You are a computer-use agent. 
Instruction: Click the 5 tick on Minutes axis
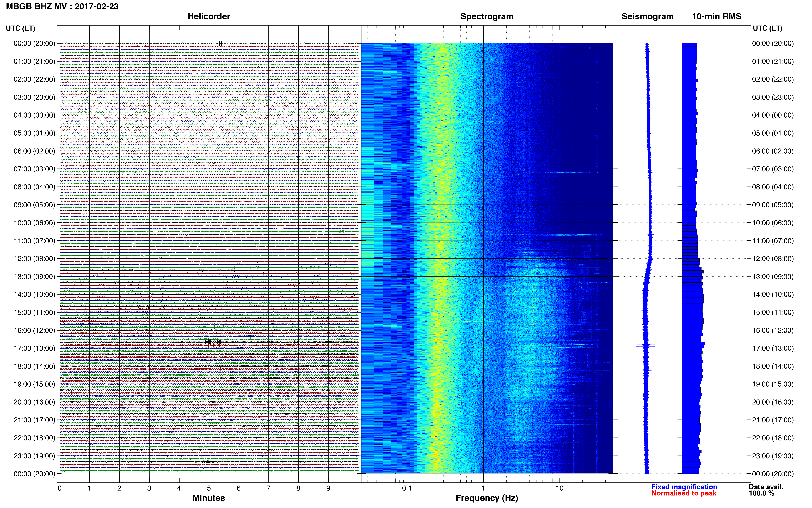(209, 488)
